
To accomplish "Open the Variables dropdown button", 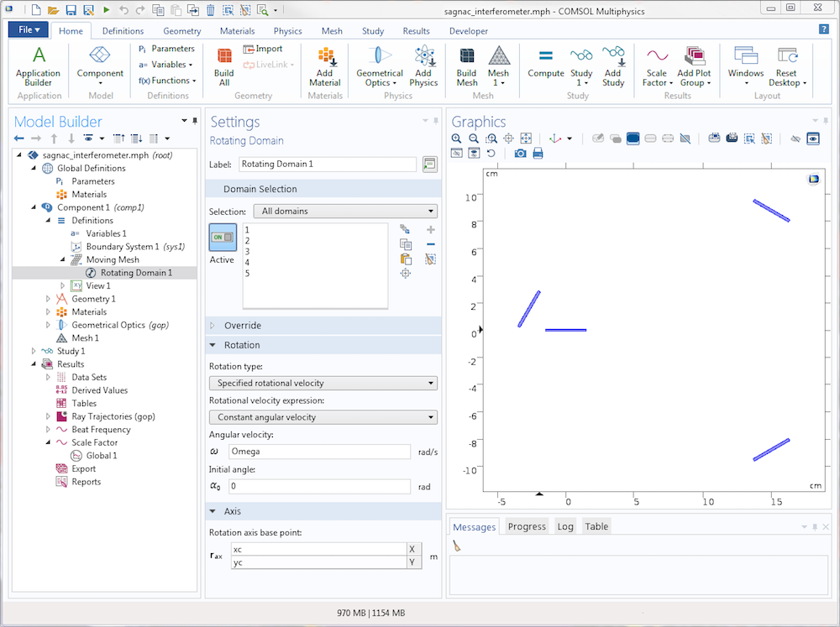I will pyautogui.click(x=165, y=65).
